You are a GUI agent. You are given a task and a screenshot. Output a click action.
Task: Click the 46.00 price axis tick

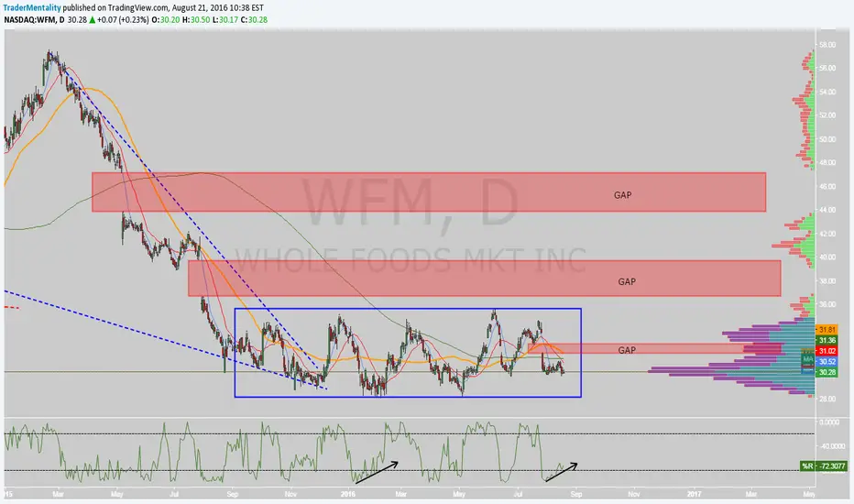(827, 186)
